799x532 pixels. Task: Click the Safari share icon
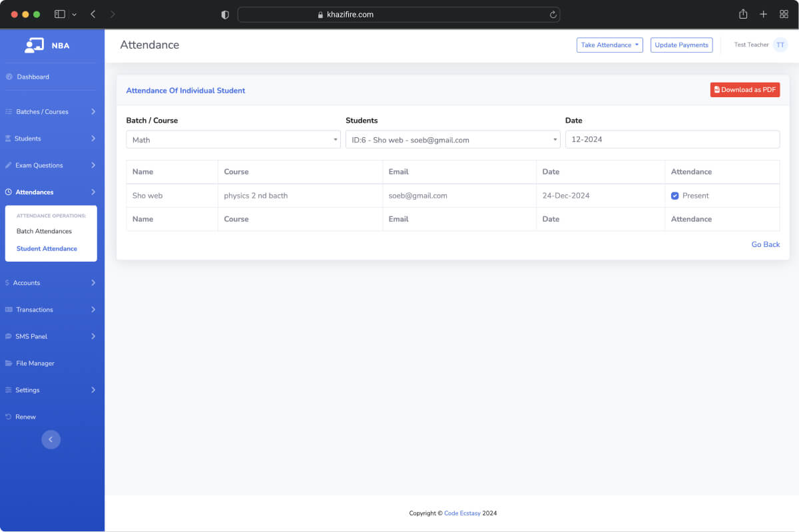[743, 14]
